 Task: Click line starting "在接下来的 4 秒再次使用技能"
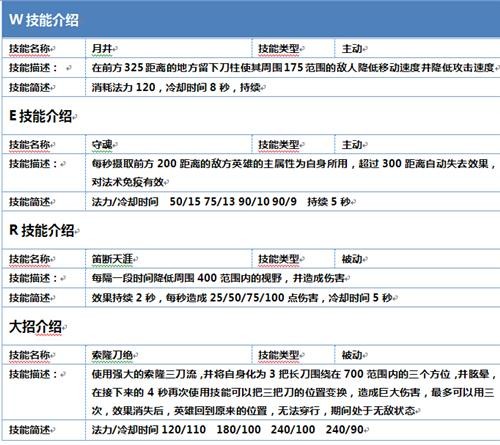293,392
